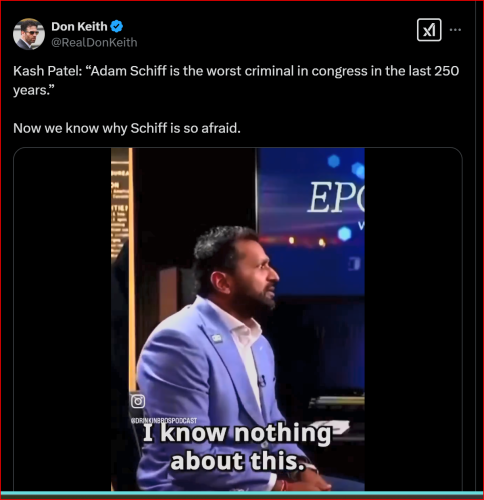Open Don Keith's profile avatar

pyautogui.click(x=29, y=34)
